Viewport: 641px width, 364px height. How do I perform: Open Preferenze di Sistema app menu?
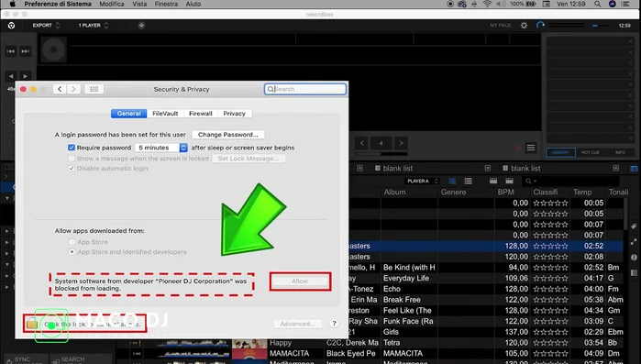[58, 4]
